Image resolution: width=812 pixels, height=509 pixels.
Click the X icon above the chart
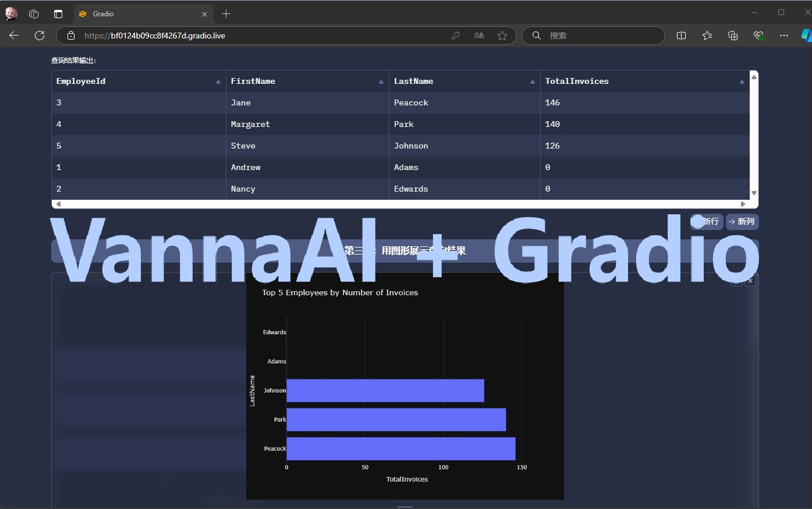tap(750, 281)
